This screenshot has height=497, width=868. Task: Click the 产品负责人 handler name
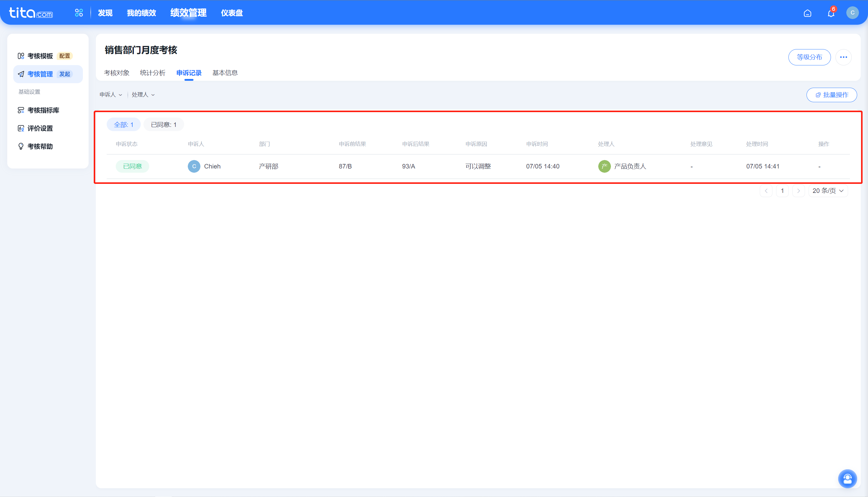point(630,166)
